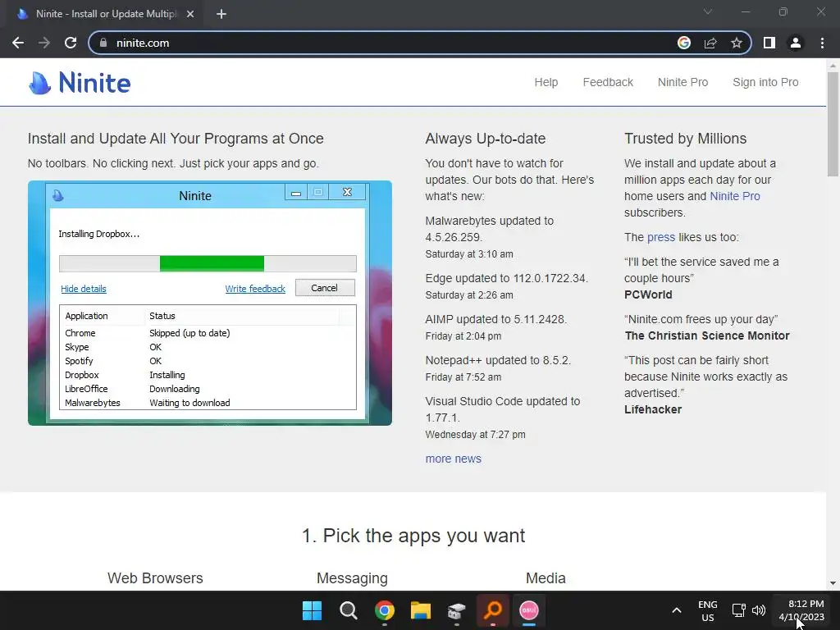Viewport: 840px width, 630px height.
Task: Open the volume tray icon
Action: click(x=759, y=610)
